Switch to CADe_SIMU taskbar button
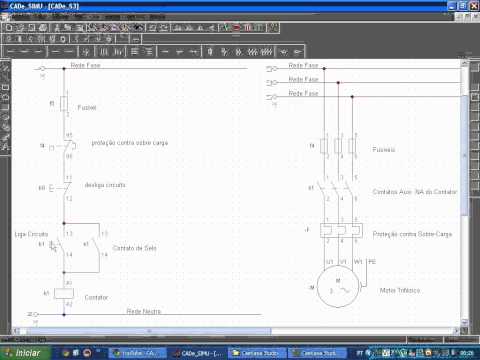 pos(198,353)
